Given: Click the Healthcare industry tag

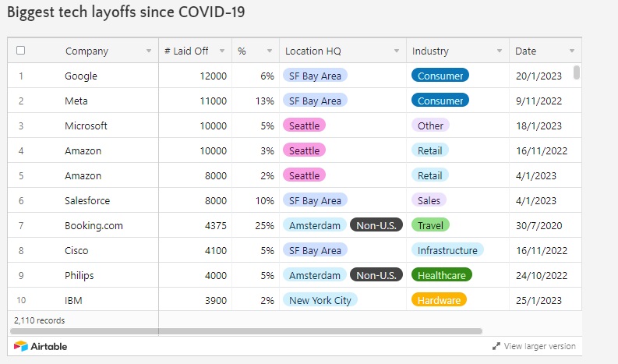Looking at the screenshot, I should tap(442, 275).
